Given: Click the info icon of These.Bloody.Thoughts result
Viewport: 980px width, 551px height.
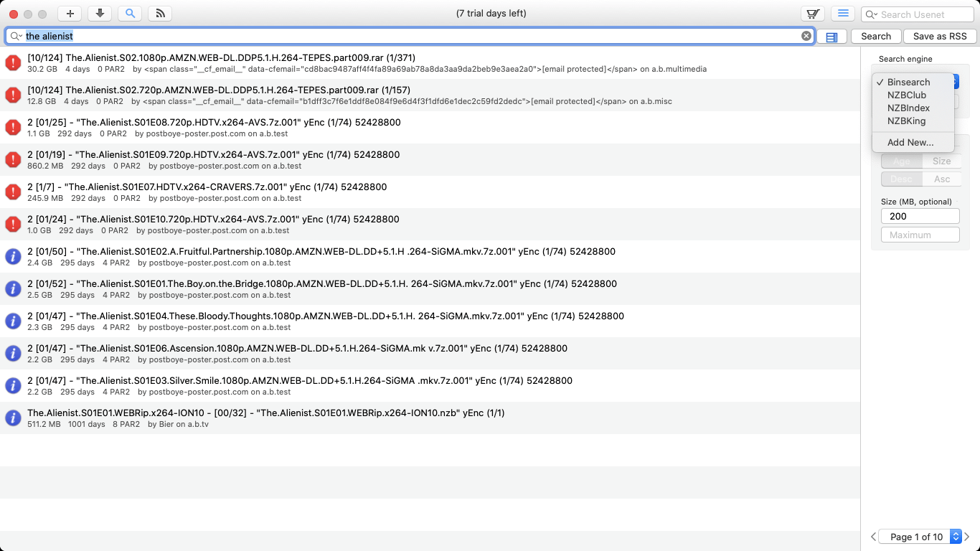Looking at the screenshot, I should coord(13,321).
